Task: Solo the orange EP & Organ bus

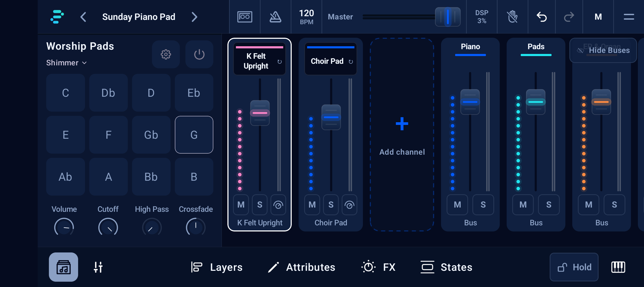Action: click(x=614, y=205)
